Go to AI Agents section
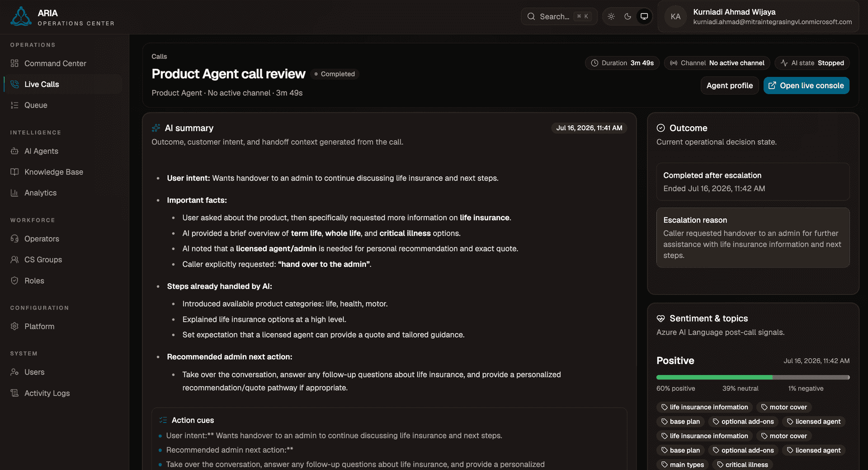This screenshot has height=470, width=868. pos(62,151)
